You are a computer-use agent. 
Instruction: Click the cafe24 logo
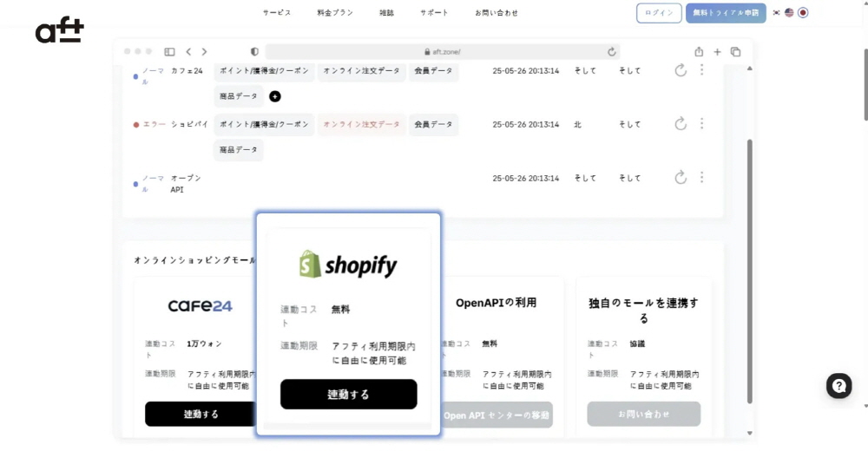200,306
